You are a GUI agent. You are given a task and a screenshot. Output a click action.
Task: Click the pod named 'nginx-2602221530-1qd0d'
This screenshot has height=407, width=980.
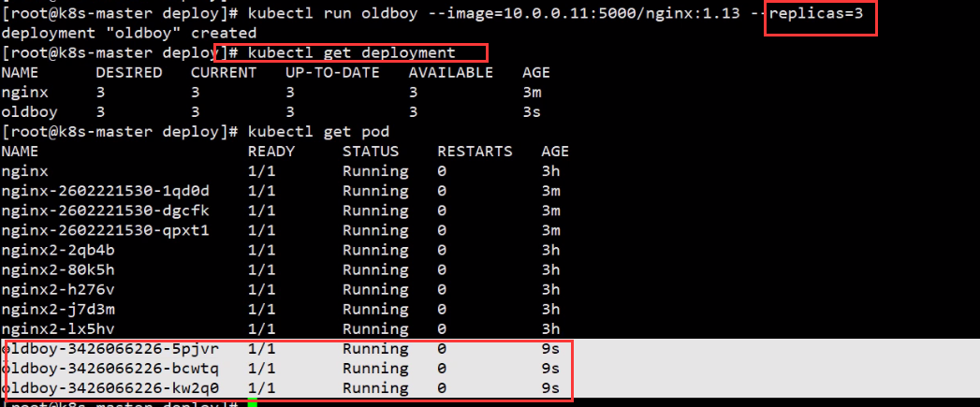(105, 191)
